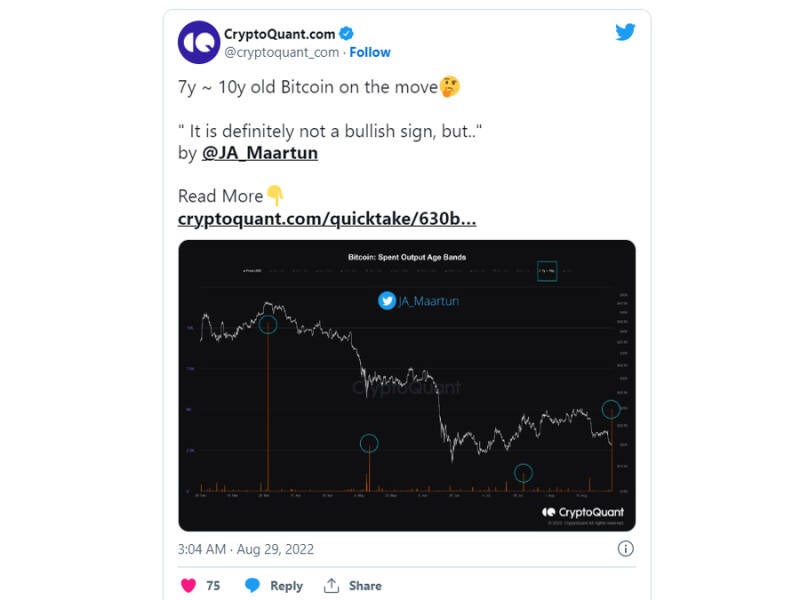
Task: Open the cryptoquant.com/quicktake link
Action: point(327,219)
